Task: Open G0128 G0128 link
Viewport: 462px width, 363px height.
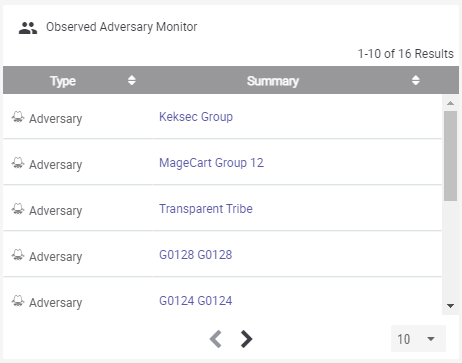Action: (196, 255)
